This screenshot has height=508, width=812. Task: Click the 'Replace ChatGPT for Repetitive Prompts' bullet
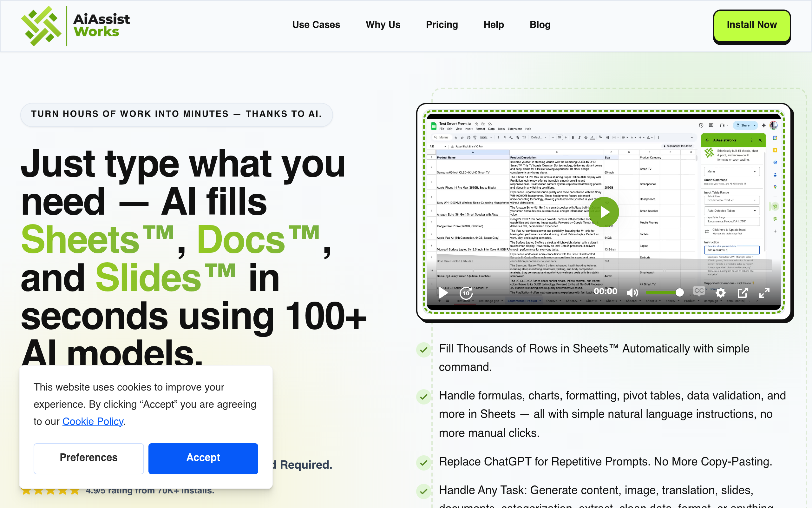click(x=605, y=461)
